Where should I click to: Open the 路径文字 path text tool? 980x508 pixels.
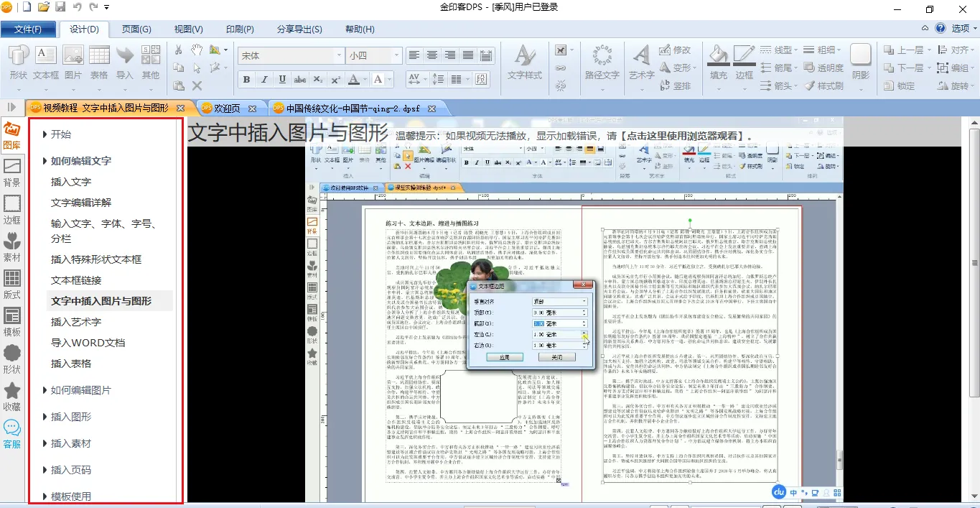602,62
